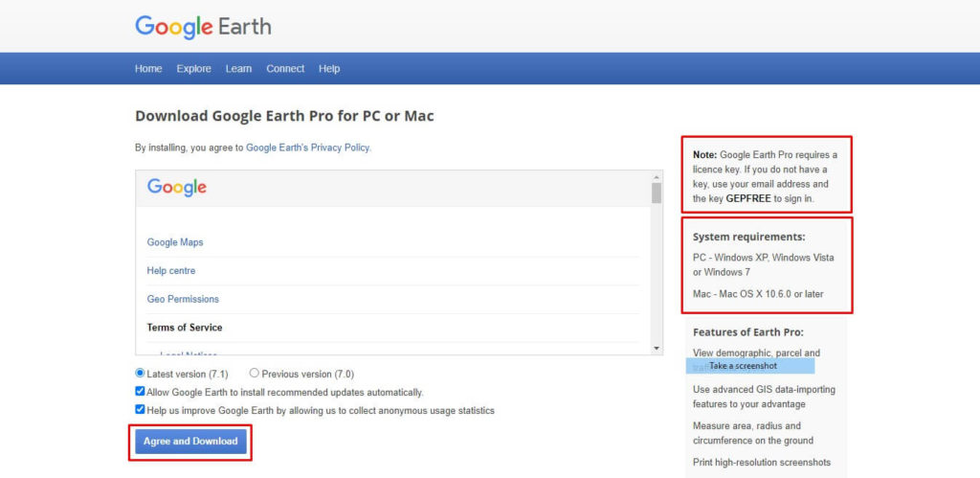Click the Google logo in terms frame
This screenshot has width=980, height=478.
177,187
